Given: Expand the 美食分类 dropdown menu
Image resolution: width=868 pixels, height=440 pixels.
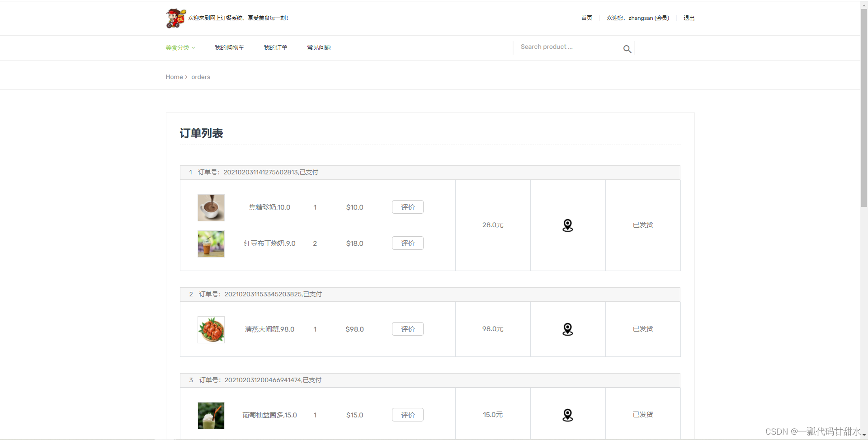Looking at the screenshot, I should [180, 47].
